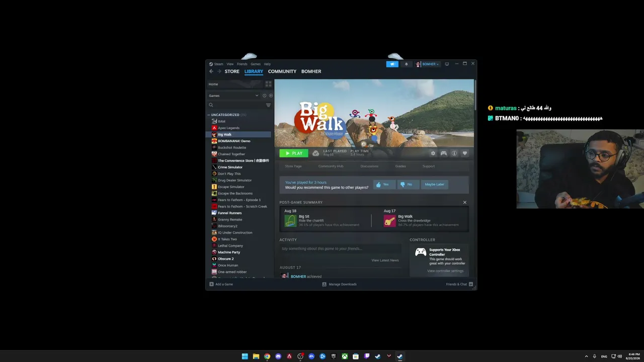Add Big Walk to favorites heart

464,153
